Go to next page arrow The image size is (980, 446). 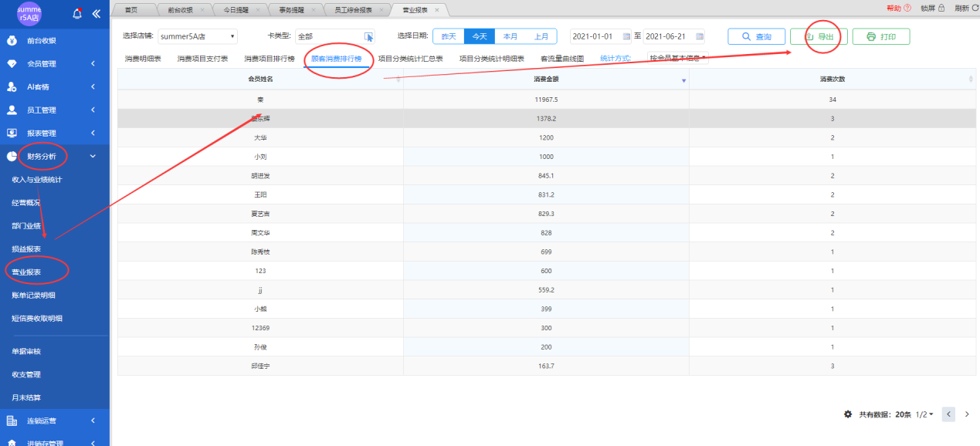[967, 414]
